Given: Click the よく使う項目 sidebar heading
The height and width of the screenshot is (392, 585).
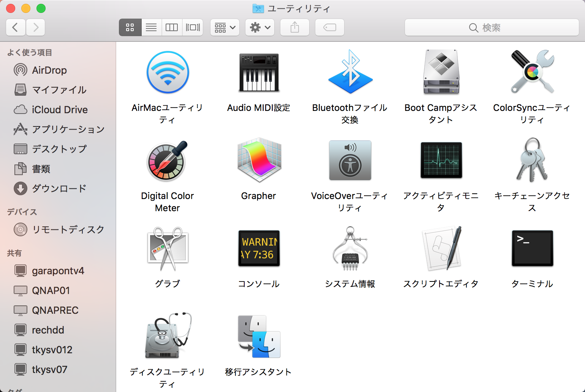Looking at the screenshot, I should point(30,52).
